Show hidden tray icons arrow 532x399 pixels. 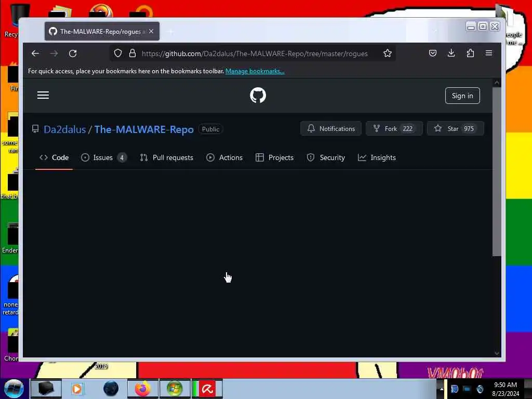click(x=442, y=389)
